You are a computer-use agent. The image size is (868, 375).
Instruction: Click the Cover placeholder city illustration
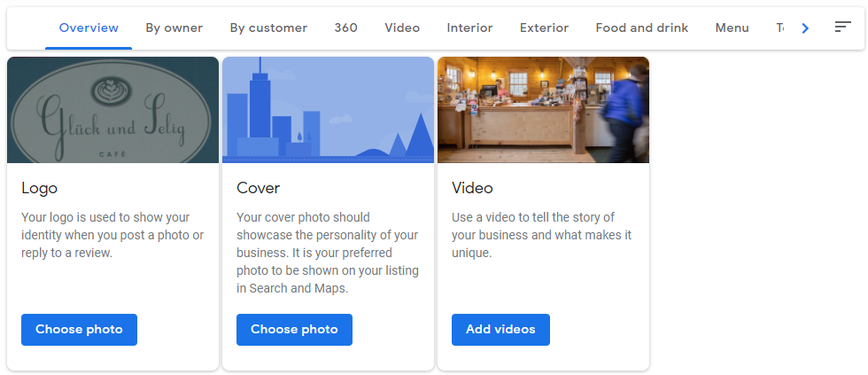click(328, 110)
